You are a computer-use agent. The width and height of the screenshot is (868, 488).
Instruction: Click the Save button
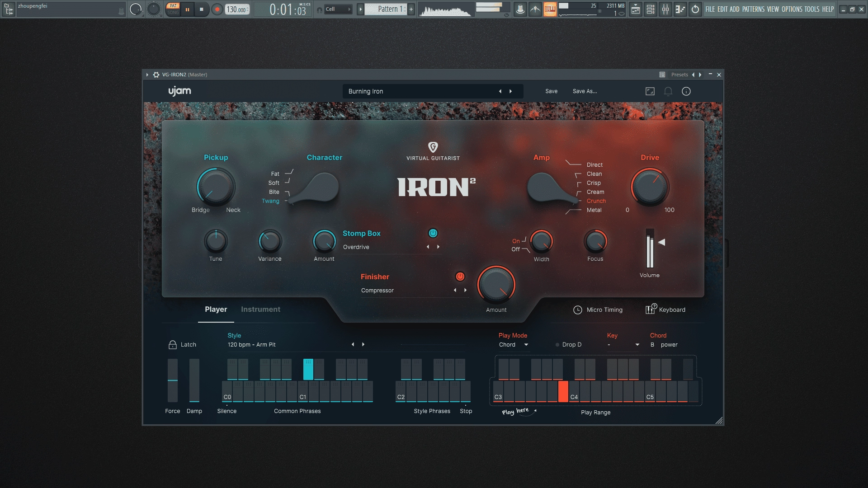pyautogui.click(x=551, y=91)
